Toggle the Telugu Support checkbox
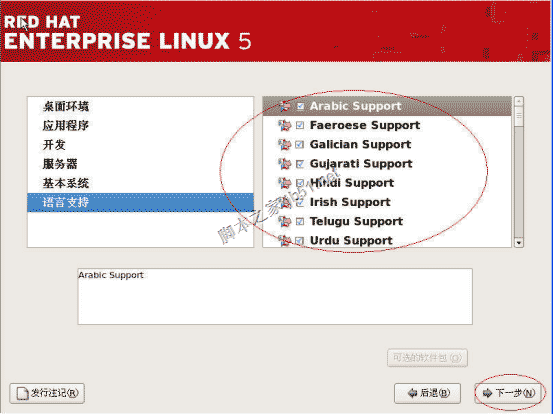This screenshot has width=554, height=415. pyautogui.click(x=300, y=221)
